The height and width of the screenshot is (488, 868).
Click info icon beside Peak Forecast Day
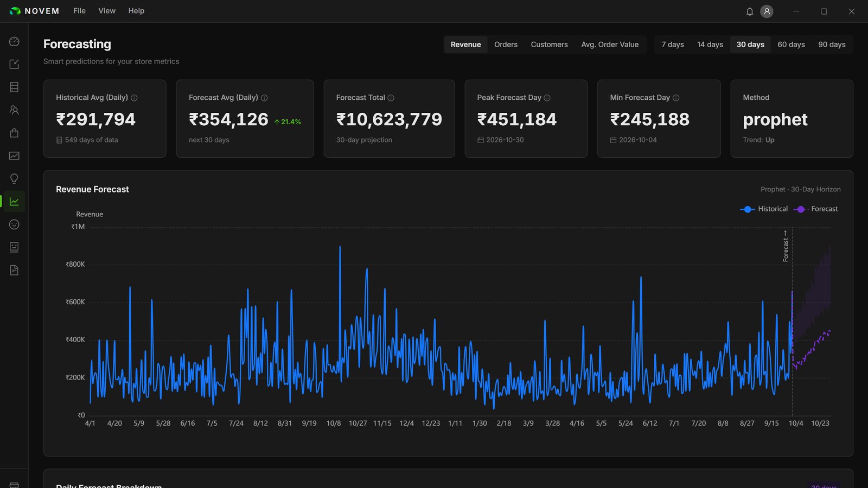[547, 98]
